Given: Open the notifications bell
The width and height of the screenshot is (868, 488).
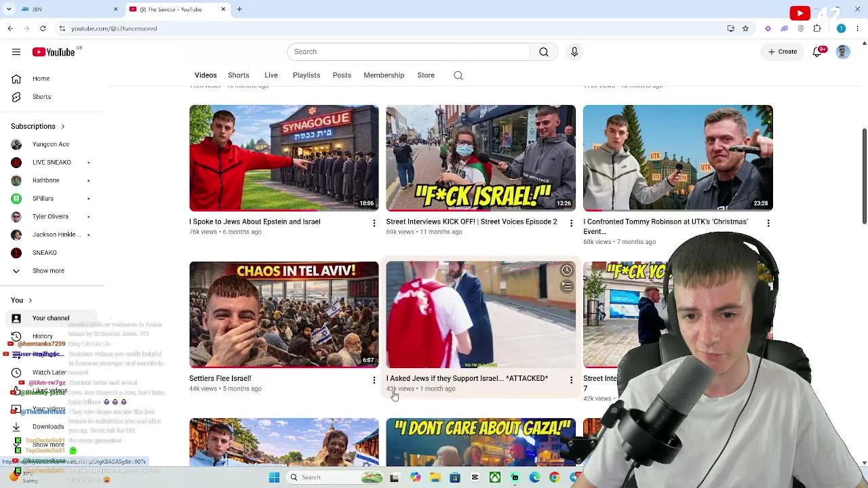Looking at the screenshot, I should pyautogui.click(x=818, y=52).
